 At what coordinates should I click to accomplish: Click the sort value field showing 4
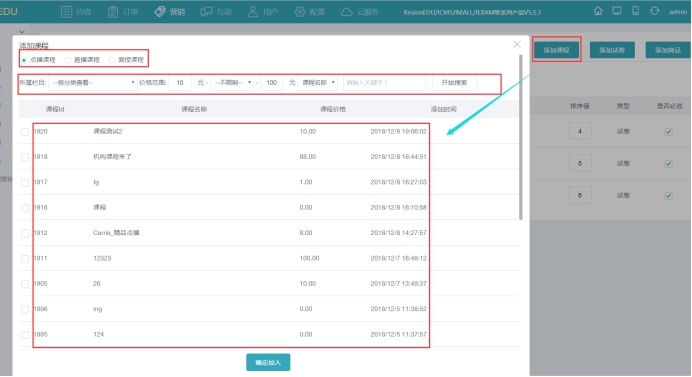pos(579,131)
